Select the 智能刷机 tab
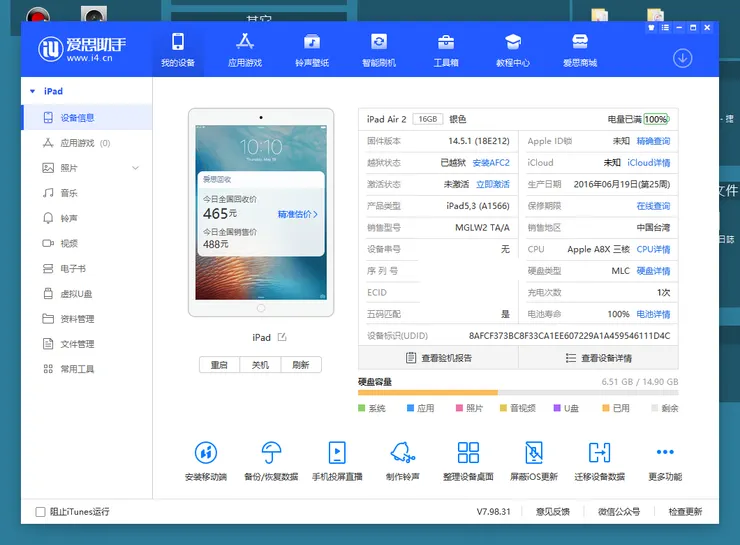Image resolution: width=740 pixels, height=545 pixels. click(x=378, y=50)
